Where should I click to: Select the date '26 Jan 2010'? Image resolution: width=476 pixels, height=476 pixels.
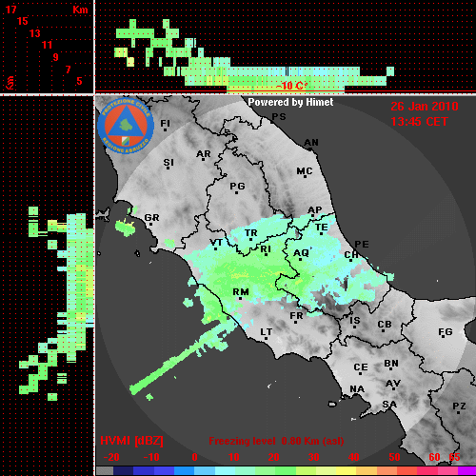pos(425,107)
